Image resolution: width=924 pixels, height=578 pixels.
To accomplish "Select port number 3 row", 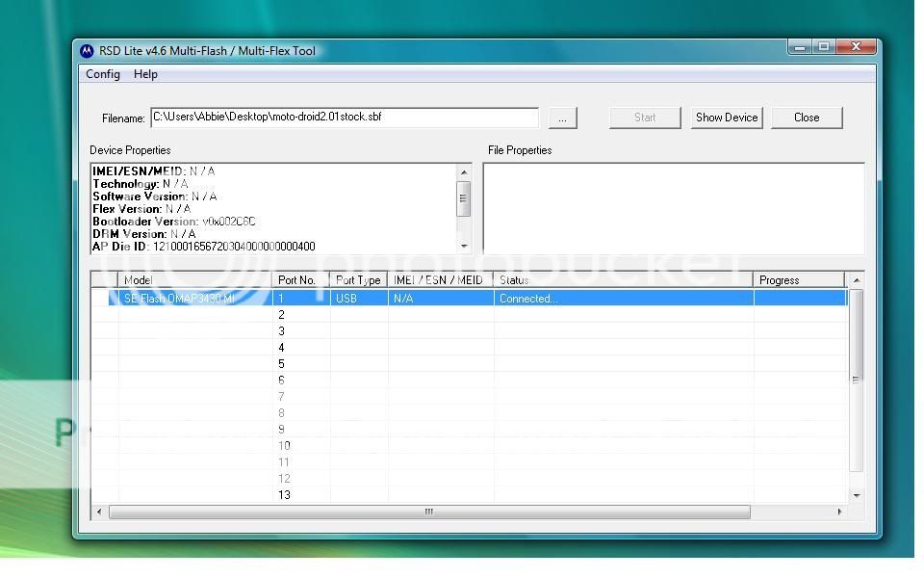I will click(470, 331).
